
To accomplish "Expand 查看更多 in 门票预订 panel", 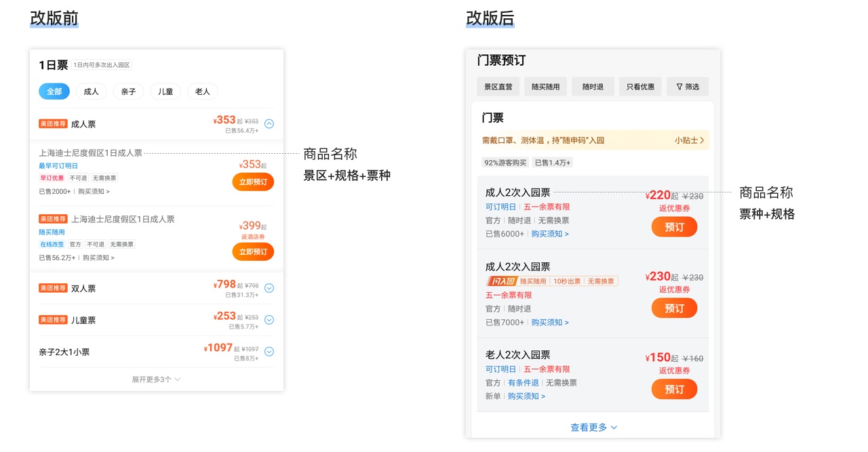I will point(593,427).
